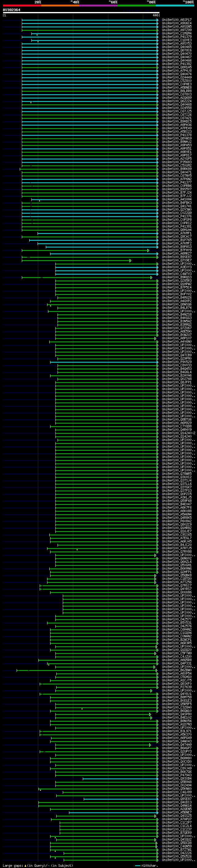Click the red 20% identity legend segment

[x=22, y=6]
